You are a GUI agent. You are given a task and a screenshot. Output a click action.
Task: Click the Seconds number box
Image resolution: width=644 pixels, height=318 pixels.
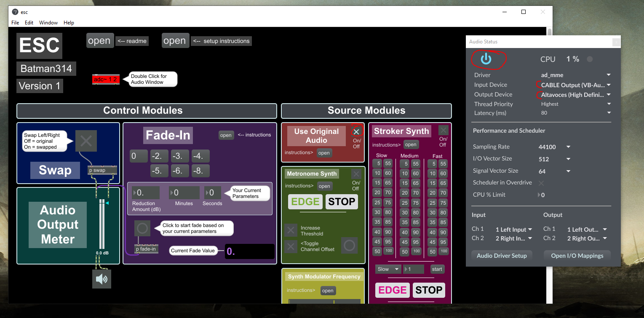pos(213,193)
